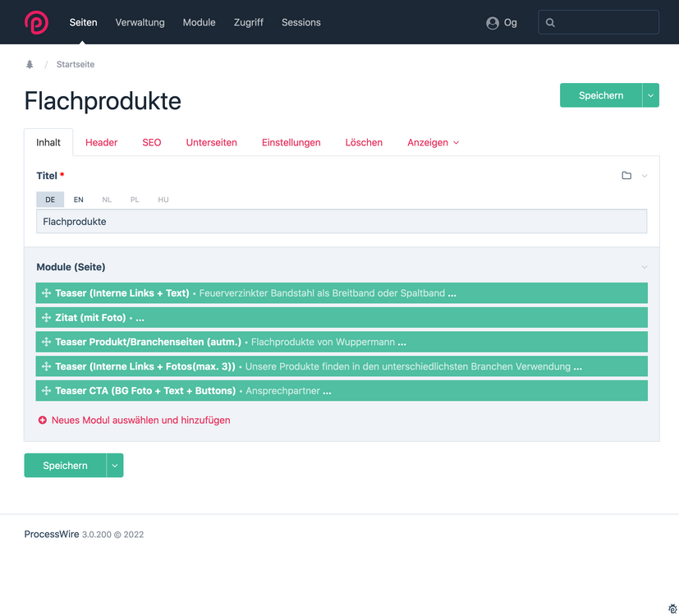Switch title language to HU
Screen dimensions: 679x616
pyautogui.click(x=163, y=200)
